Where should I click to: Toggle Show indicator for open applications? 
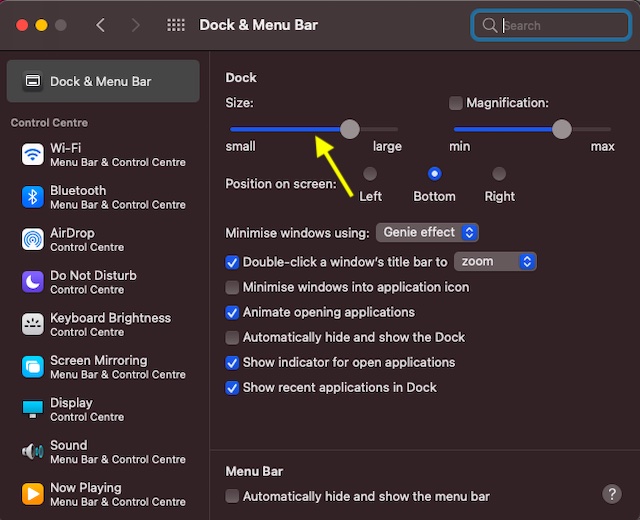[x=232, y=362]
